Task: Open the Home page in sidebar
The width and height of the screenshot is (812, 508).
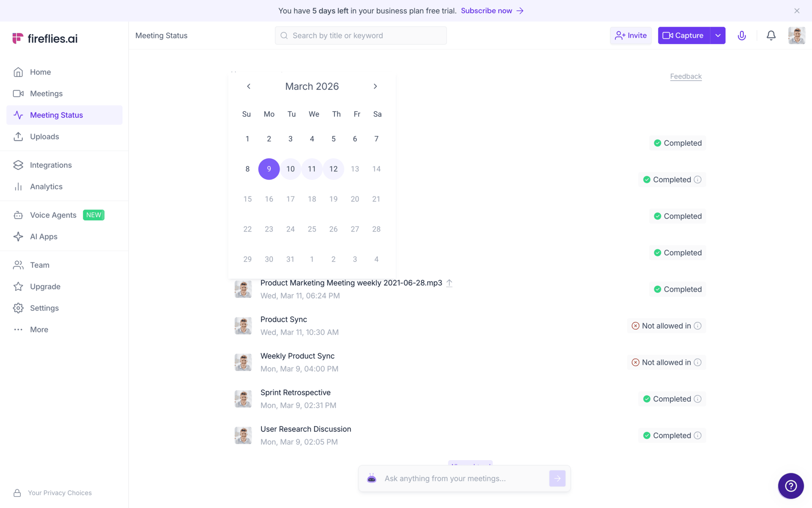Action: [x=64, y=72]
